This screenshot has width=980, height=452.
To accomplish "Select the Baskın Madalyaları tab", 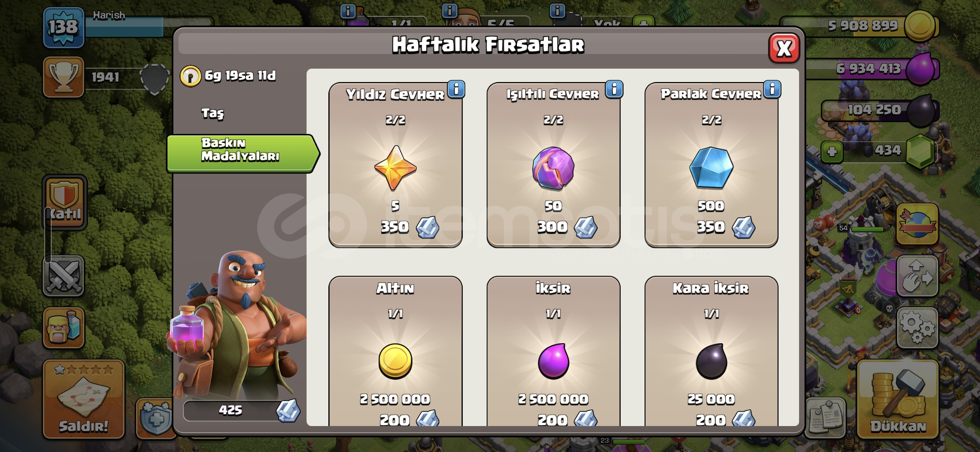I will 242,153.
